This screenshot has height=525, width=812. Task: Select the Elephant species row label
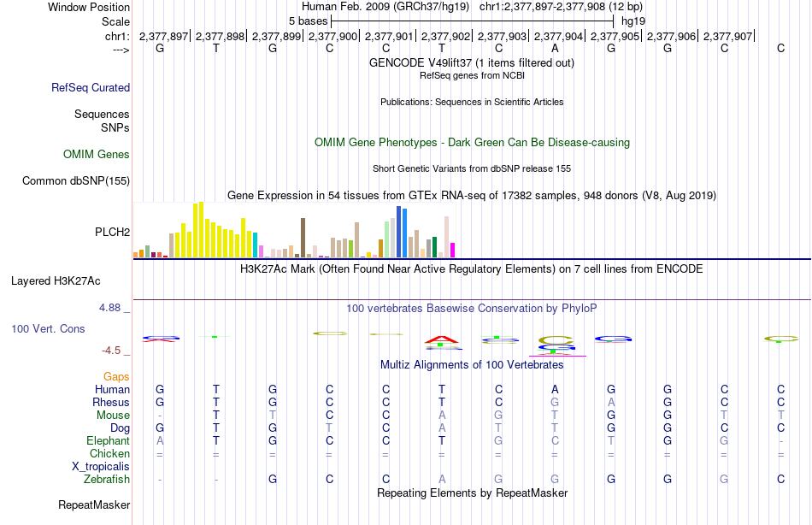click(x=109, y=440)
